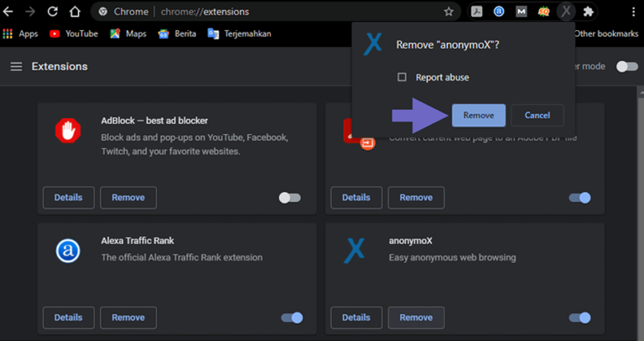644x341 pixels.
Task: Open Chrome's three-dot menu
Action: 634,12
